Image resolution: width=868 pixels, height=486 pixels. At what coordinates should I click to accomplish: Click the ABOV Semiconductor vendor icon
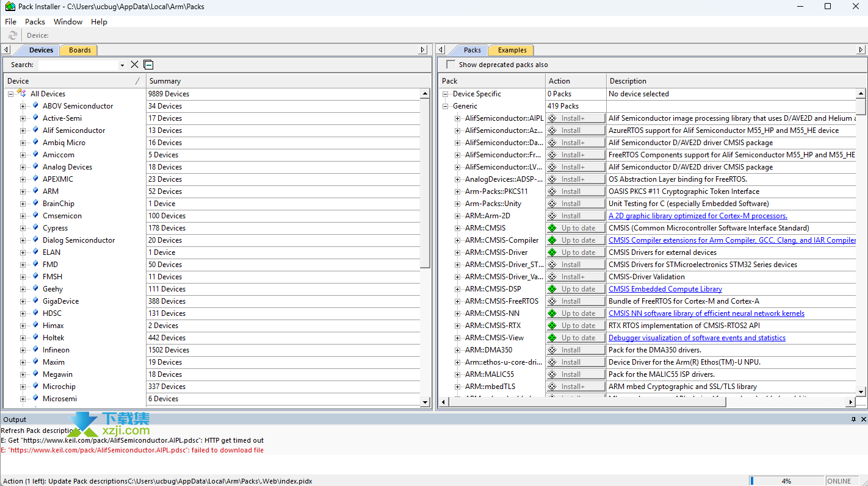coord(36,106)
